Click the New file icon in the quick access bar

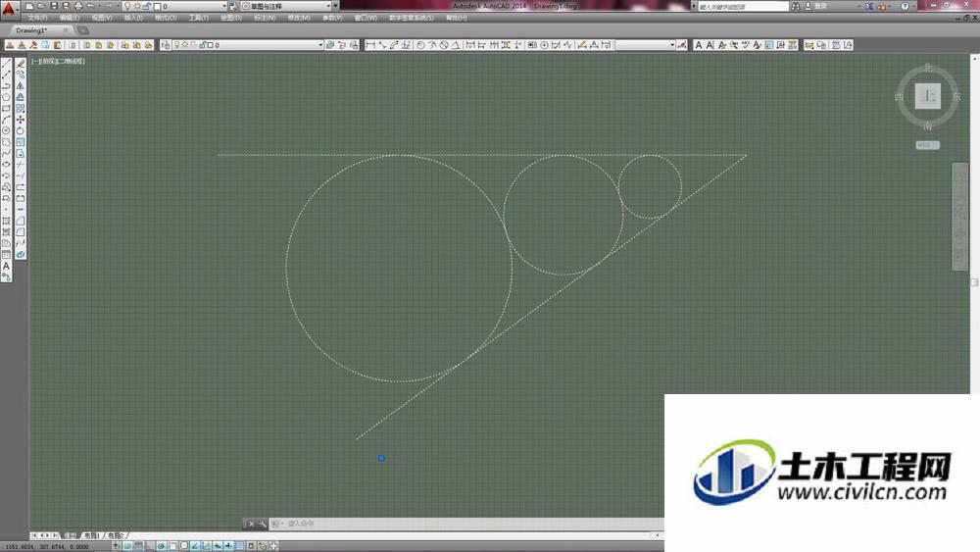click(x=29, y=6)
